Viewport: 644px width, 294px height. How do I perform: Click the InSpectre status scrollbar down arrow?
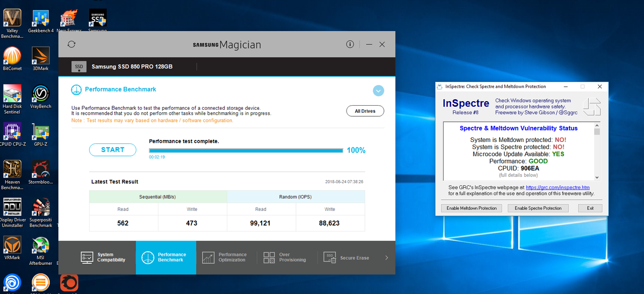tap(597, 177)
